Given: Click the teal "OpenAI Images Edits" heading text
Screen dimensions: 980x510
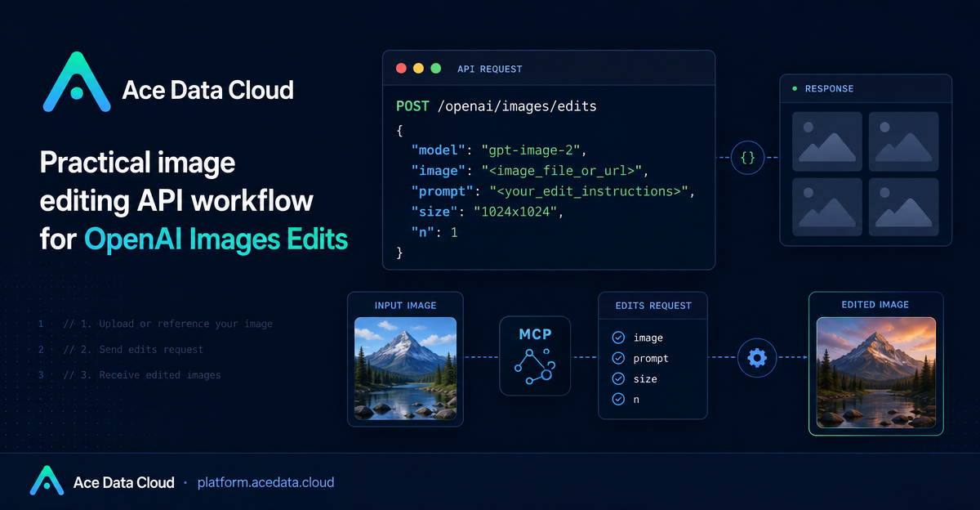Looking at the screenshot, I should click(x=216, y=239).
